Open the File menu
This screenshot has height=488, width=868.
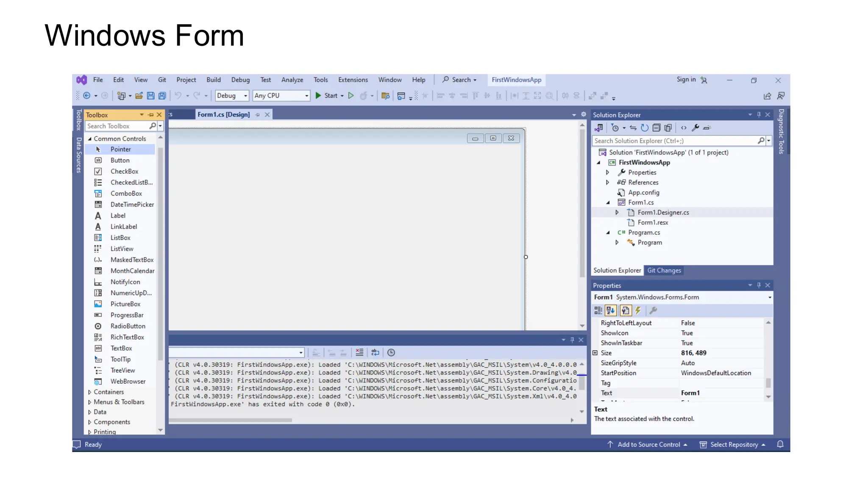pos(98,80)
